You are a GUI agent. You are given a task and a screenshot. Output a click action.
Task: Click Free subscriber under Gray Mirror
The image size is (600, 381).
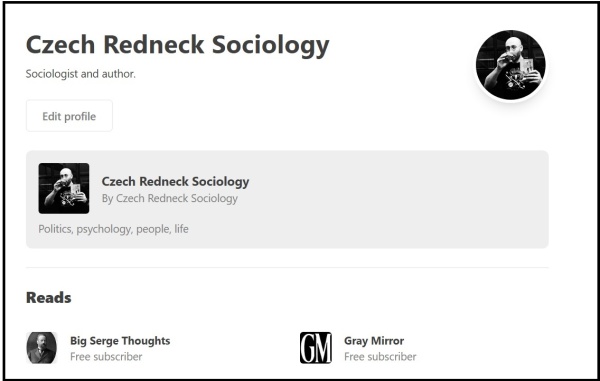click(380, 357)
